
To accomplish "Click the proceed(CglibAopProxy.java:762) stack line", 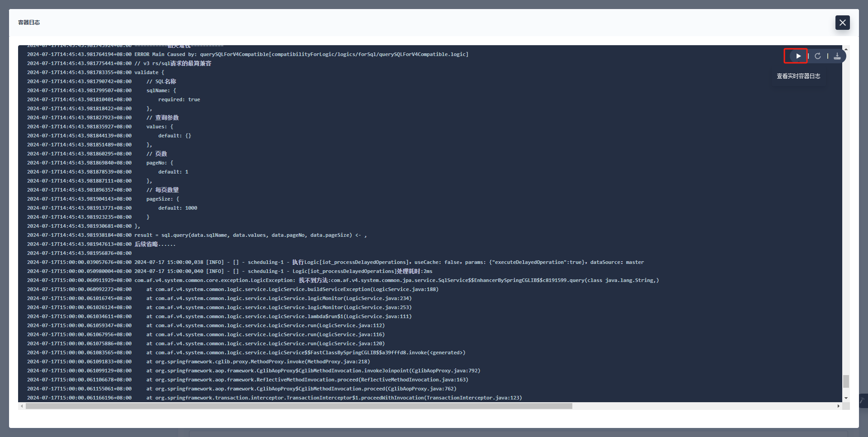I will [x=242, y=389].
